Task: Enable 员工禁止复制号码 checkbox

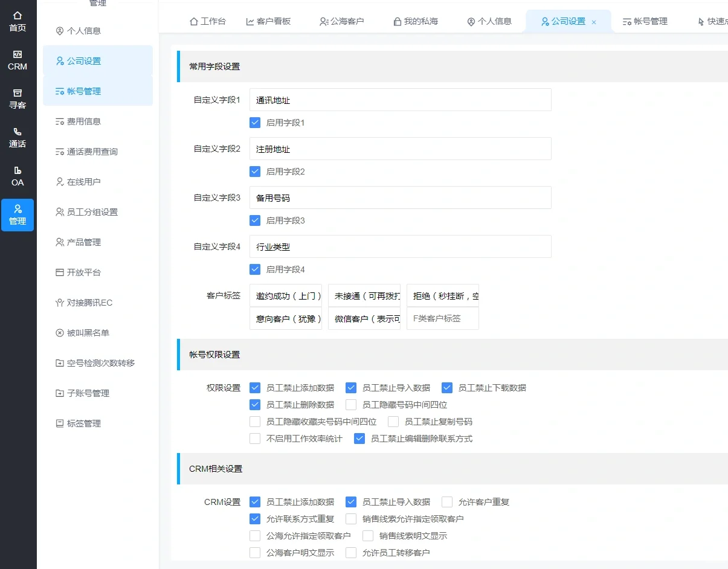Action: coord(393,422)
